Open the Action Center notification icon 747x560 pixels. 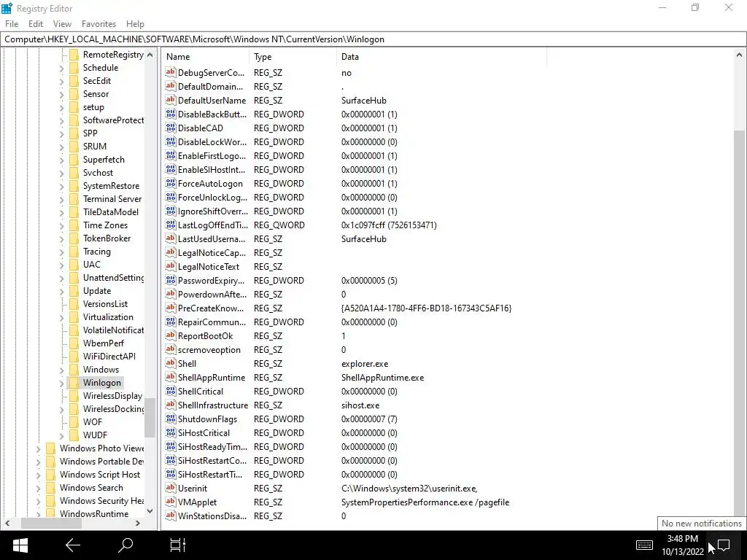coord(724,545)
